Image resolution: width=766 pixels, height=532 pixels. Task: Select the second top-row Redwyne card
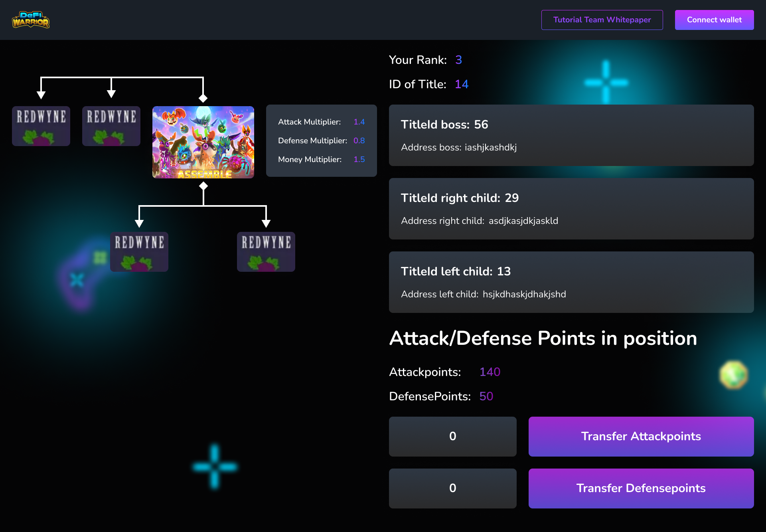pos(111,126)
